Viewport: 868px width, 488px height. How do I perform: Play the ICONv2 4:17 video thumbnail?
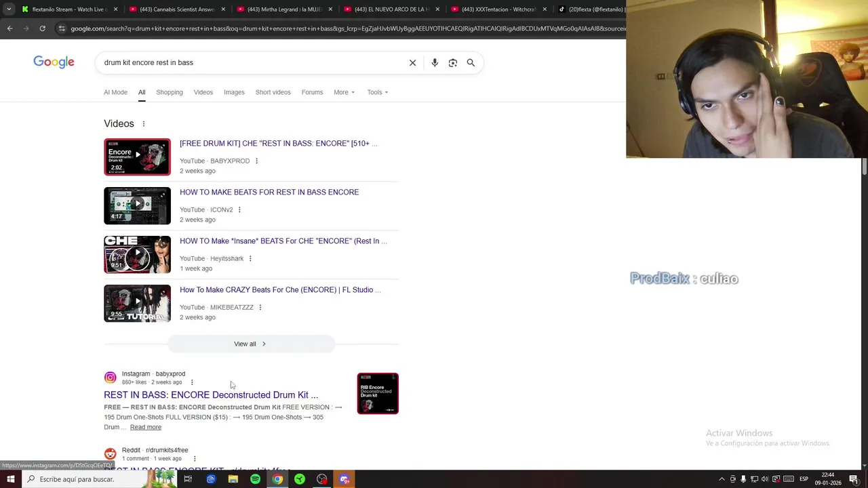pyautogui.click(x=137, y=205)
